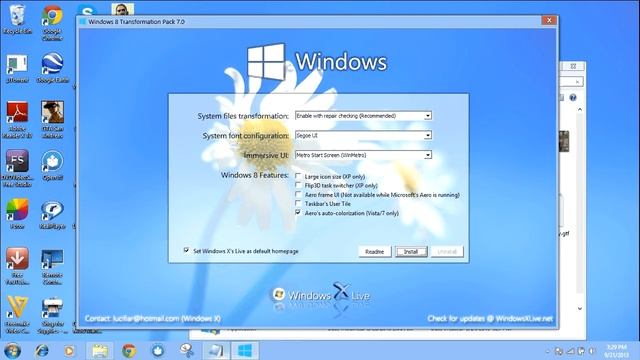
Task: Open the µTorrent desktop shortcut
Action: [17, 69]
